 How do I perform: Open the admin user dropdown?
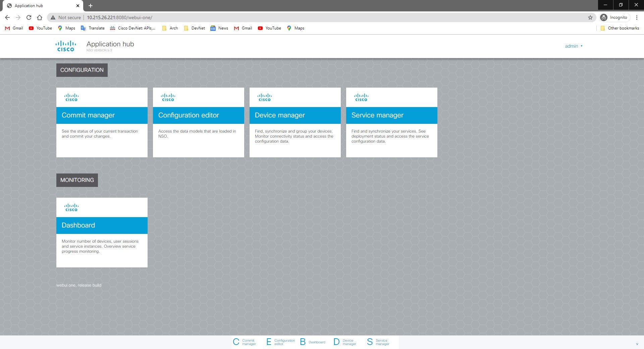tap(574, 46)
